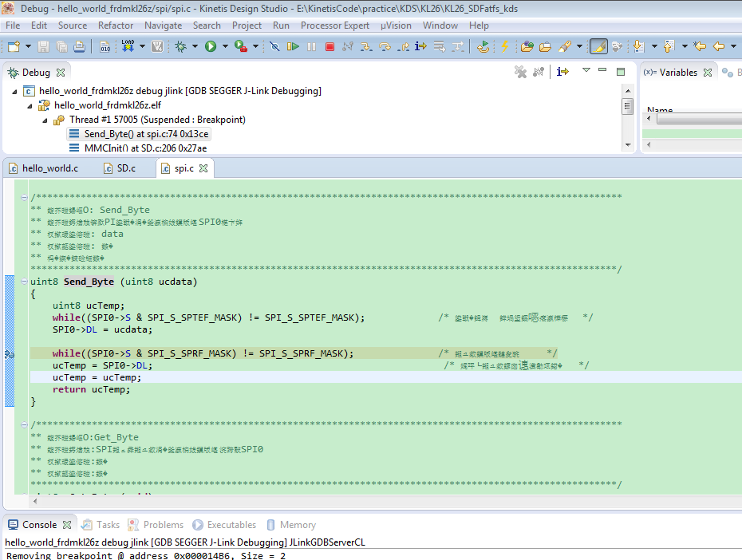Viewport: 742px width, 560px height.
Task: Open the Navigate menu
Action: [164, 26]
